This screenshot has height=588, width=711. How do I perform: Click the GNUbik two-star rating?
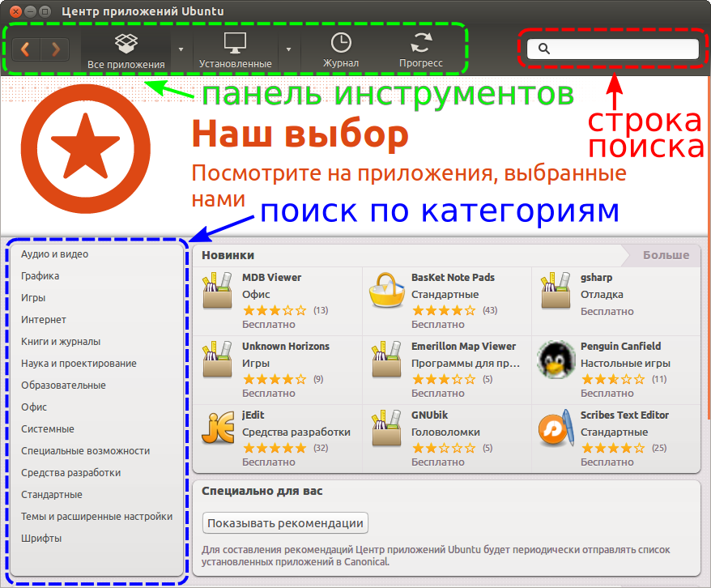coord(444,449)
